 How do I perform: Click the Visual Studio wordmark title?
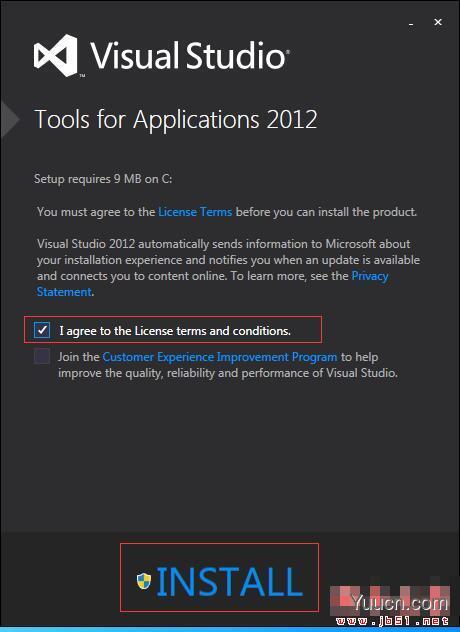pyautogui.click(x=189, y=56)
